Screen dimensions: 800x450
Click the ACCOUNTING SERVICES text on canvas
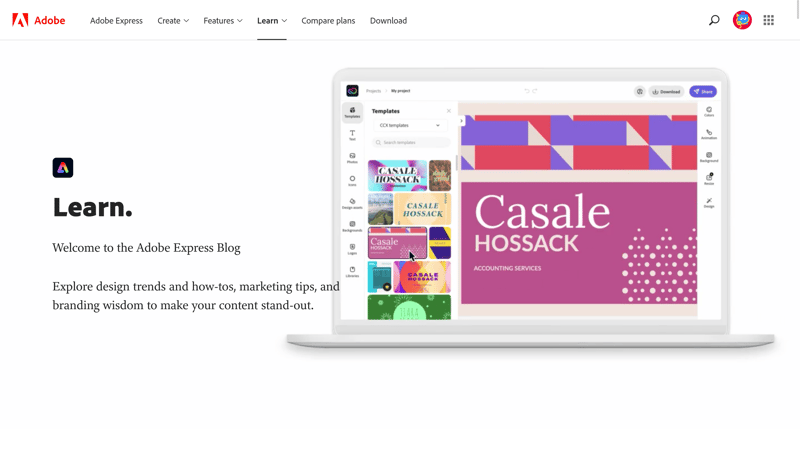[x=508, y=268]
